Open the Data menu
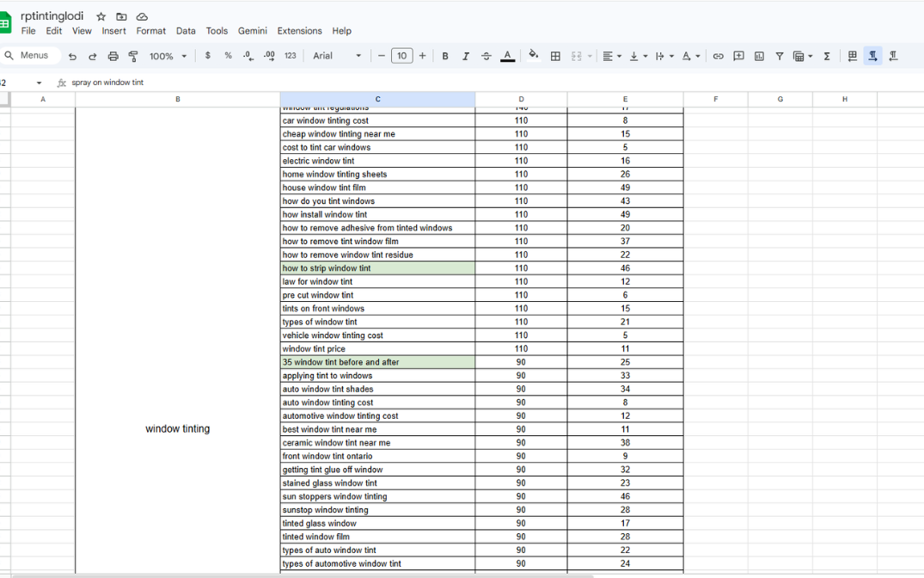This screenshot has height=578, width=924. 186,31
